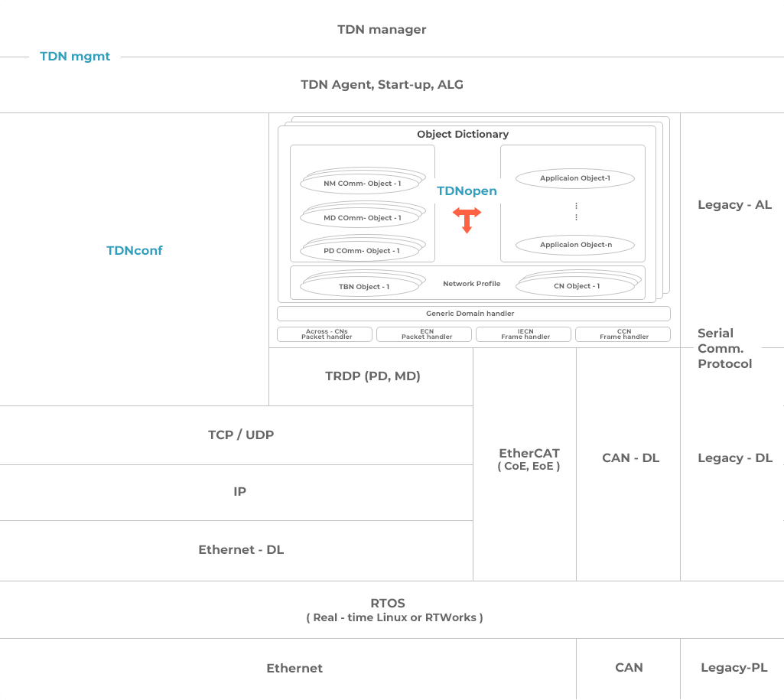Select the TDN Agent, Start-up, ALG block

[x=382, y=85]
